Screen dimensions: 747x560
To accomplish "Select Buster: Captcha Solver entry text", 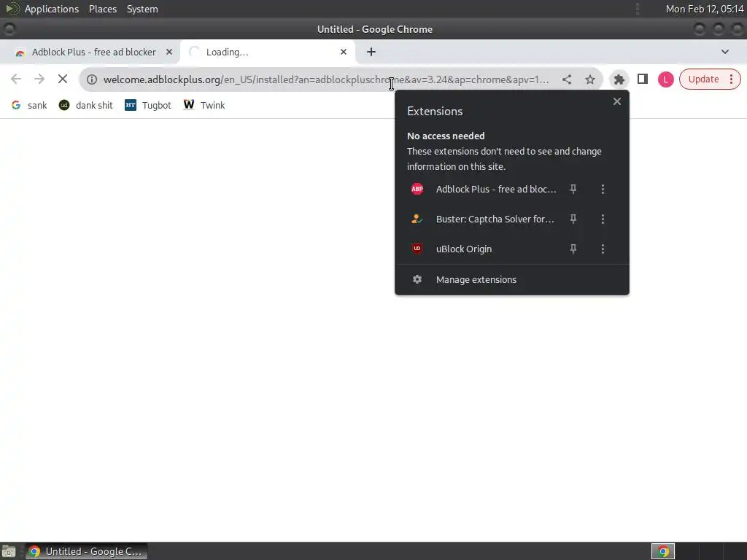I will pyautogui.click(x=495, y=219).
